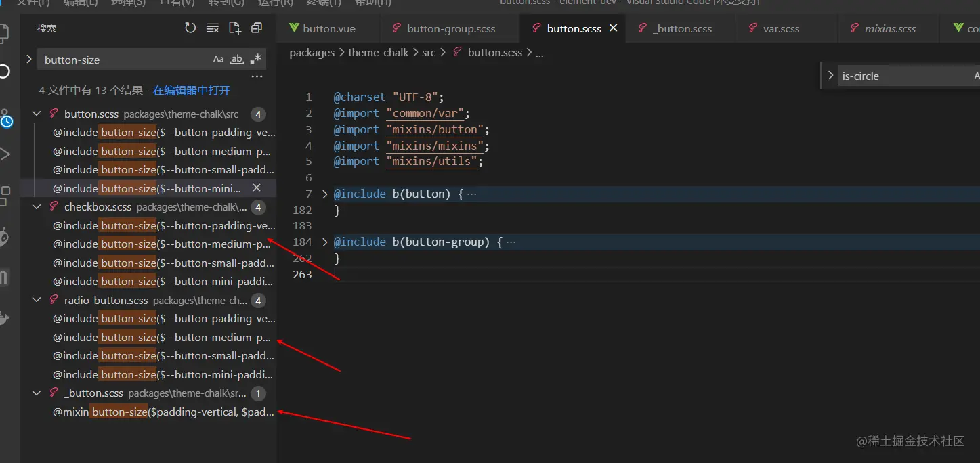This screenshot has height=463, width=980.
Task: Open a new search editor
Action: [234, 28]
